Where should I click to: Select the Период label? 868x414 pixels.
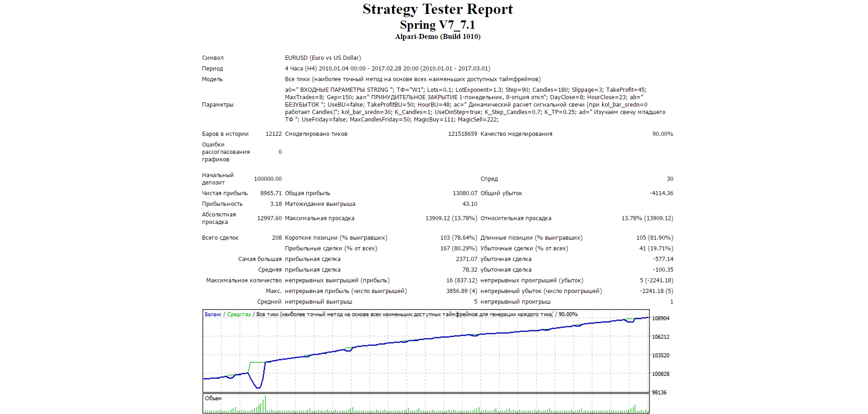tap(212, 69)
